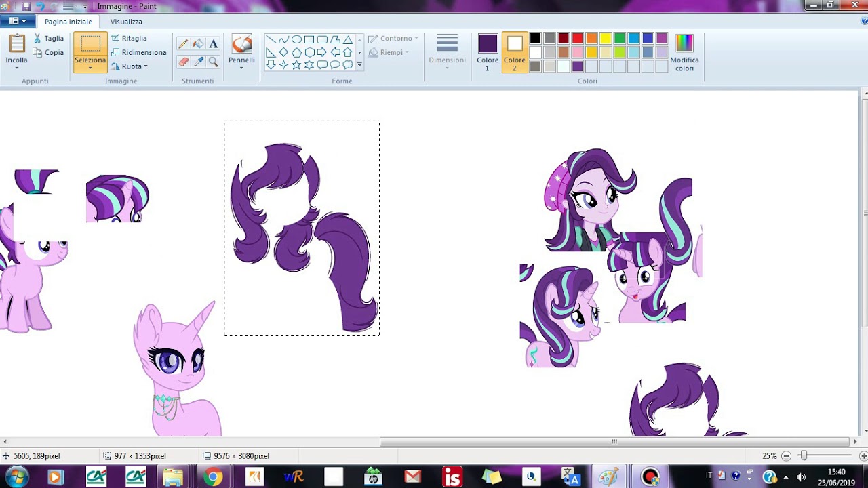This screenshot has width=868, height=488.
Task: Switch to the Pagina iniziale tab
Action: point(68,22)
